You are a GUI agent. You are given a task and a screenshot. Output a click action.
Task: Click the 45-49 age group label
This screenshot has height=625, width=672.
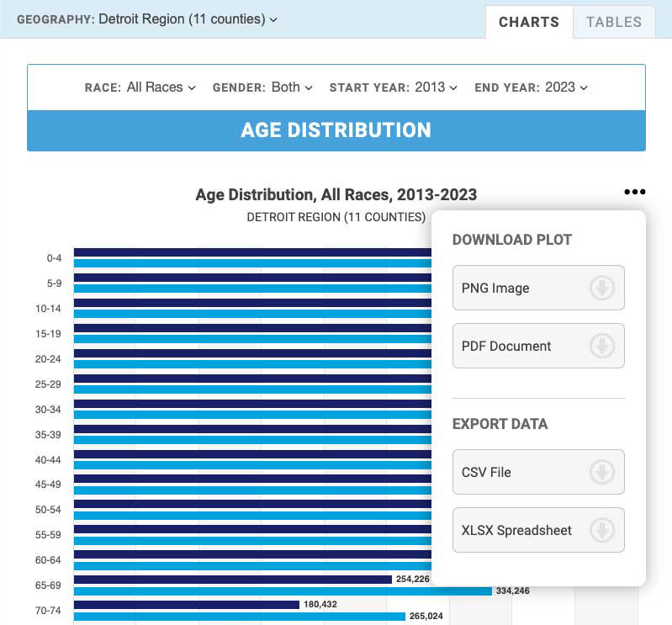48,485
